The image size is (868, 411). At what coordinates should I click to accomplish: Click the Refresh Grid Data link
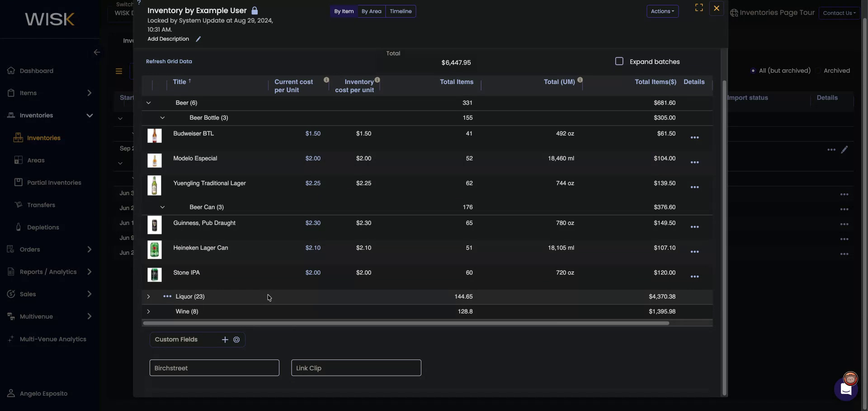point(169,61)
